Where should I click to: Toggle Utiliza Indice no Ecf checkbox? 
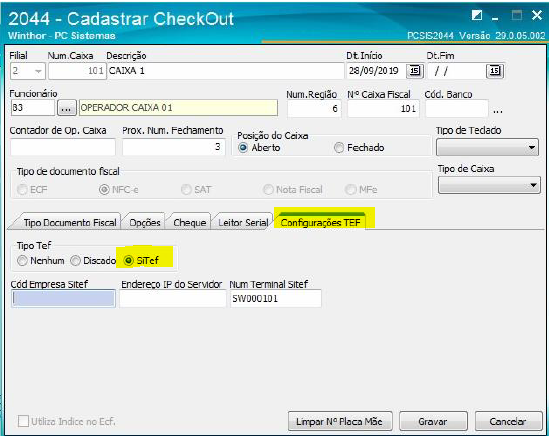coord(23,421)
